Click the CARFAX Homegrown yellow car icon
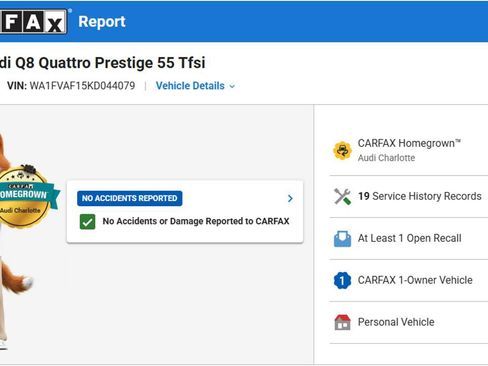488x366 pixels. click(342, 151)
